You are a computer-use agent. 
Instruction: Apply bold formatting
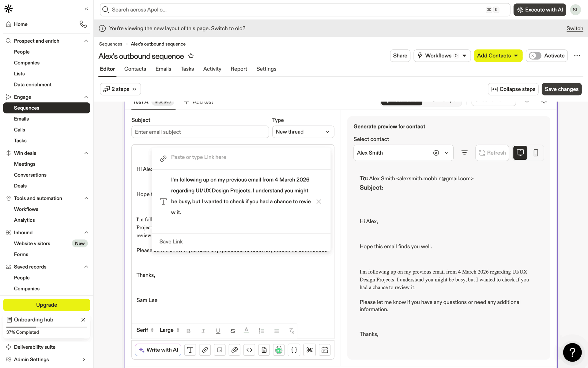[x=188, y=331]
